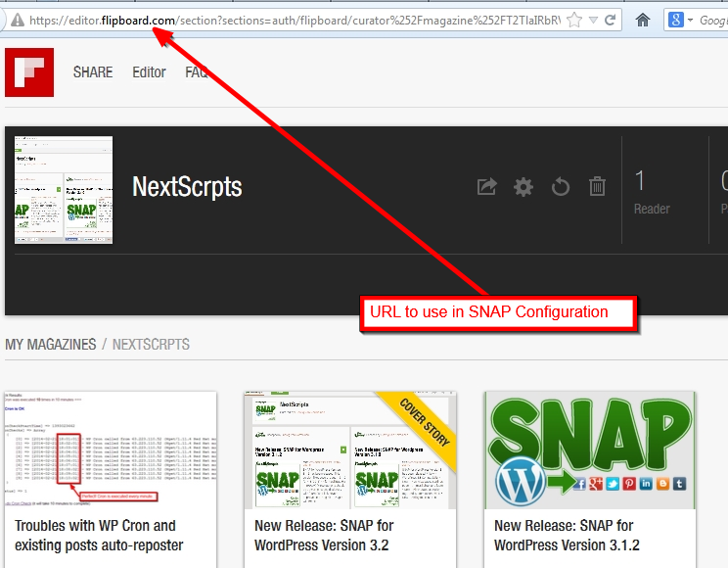Open Troubles with WP Cron article thumbnail
The width and height of the screenshot is (728, 568).
tap(111, 450)
